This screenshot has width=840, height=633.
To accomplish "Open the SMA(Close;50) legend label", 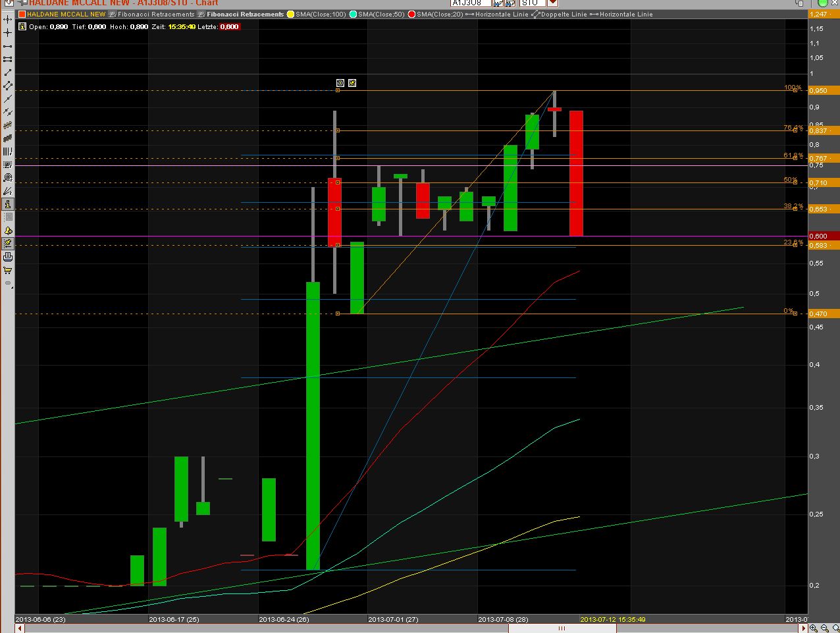I will click(381, 14).
